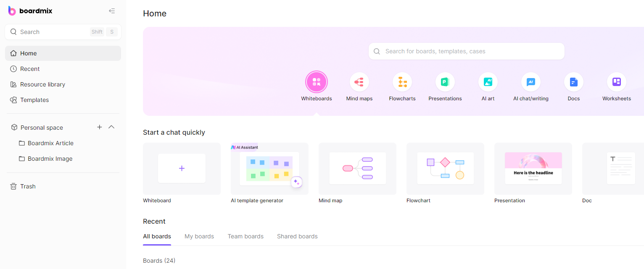The image size is (644, 269).
Task: Open the Mind maps icon
Action: (359, 82)
